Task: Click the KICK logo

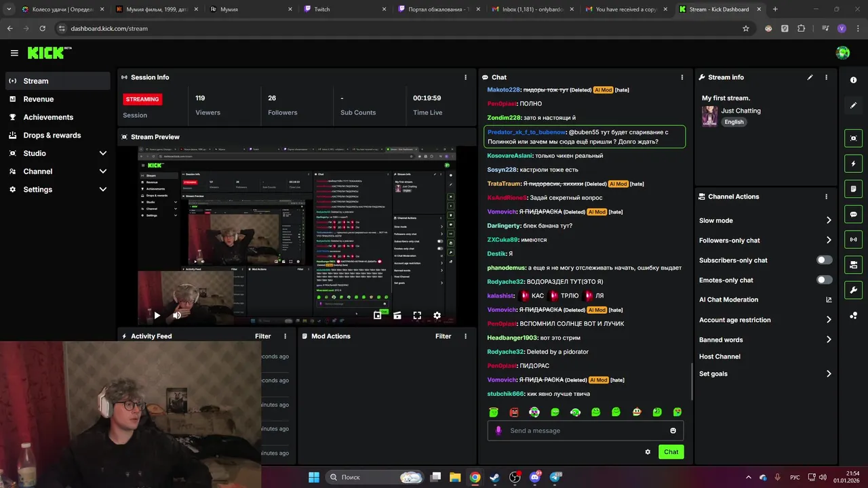Action: pyautogui.click(x=50, y=52)
